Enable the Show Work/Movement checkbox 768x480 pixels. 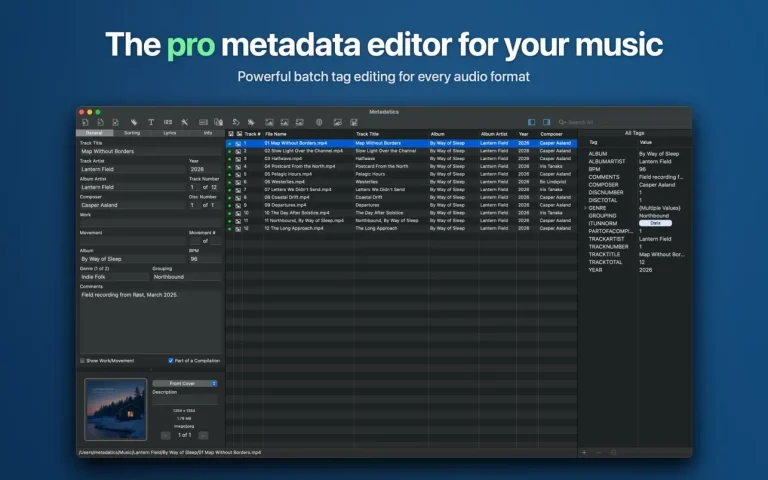point(82,360)
